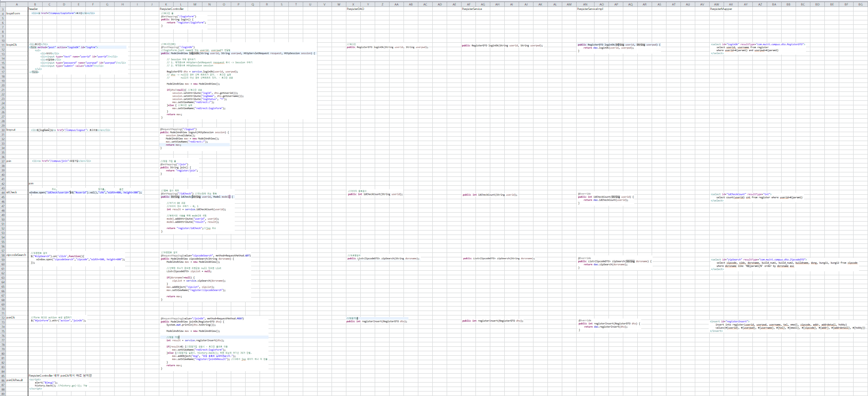Select RegisterService registerInsert declaration snippet
The width and height of the screenshot is (868, 396).
[493, 320]
